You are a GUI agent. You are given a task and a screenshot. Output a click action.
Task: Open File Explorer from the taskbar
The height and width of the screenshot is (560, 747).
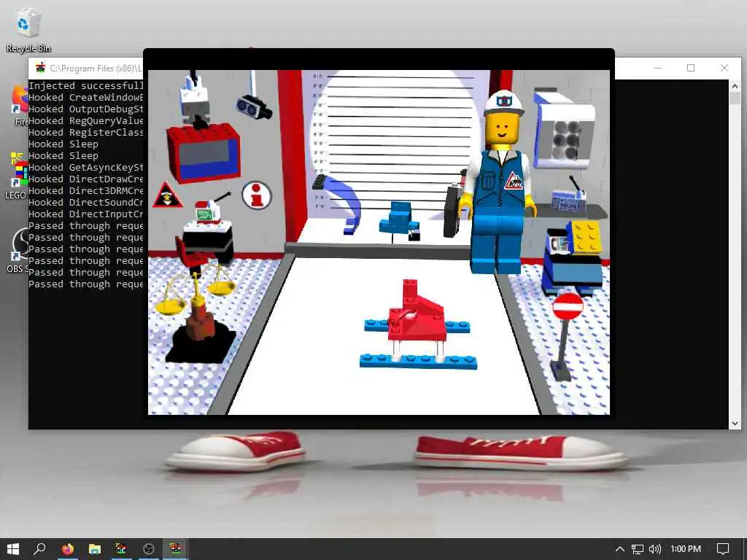(x=94, y=549)
